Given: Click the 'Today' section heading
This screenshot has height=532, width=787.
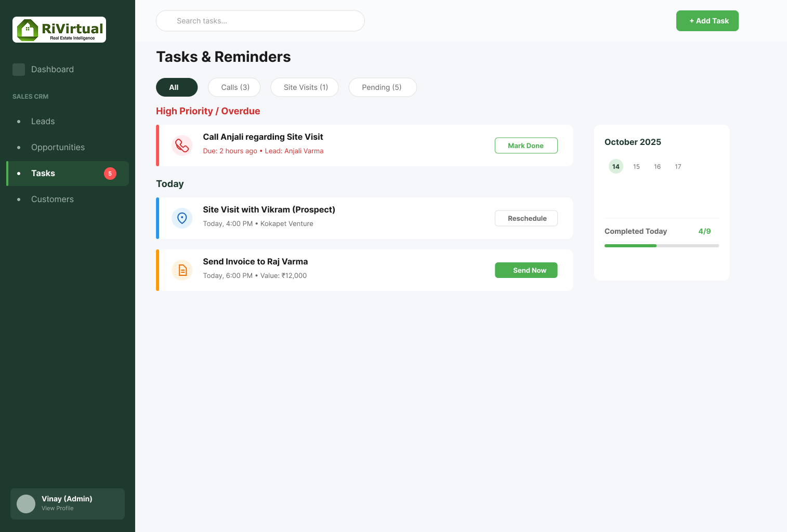Looking at the screenshot, I should (x=170, y=184).
